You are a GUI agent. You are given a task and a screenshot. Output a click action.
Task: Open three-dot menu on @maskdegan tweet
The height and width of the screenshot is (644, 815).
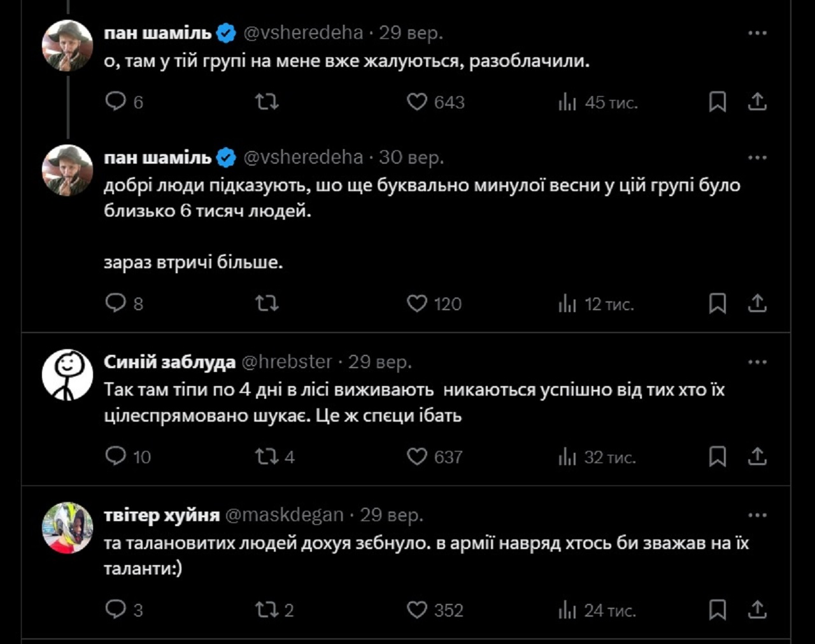(757, 515)
